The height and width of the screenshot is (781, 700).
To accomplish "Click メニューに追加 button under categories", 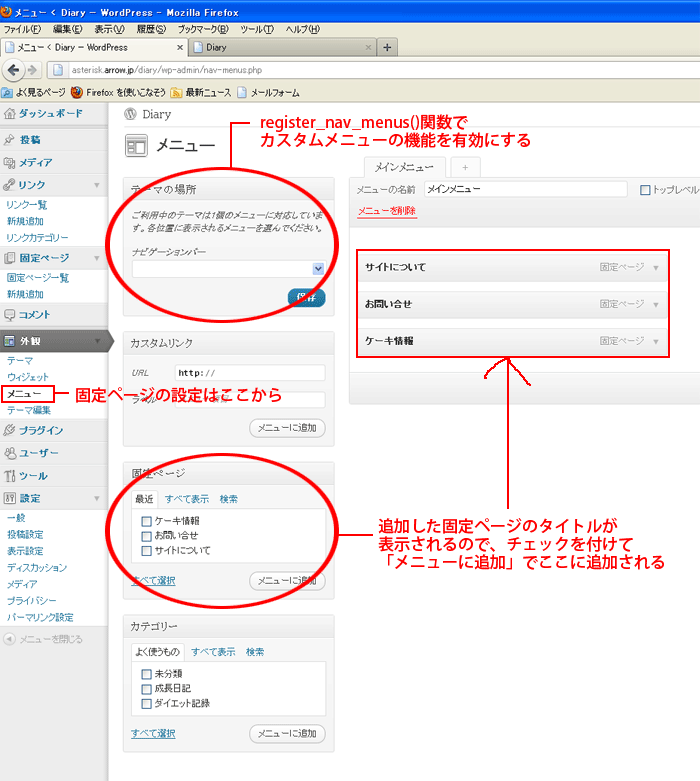I will click(x=287, y=734).
